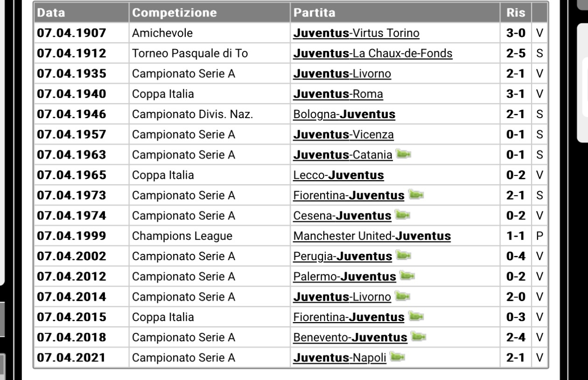Click the Ris column header
Viewport: 588px width, 380px height.
pyautogui.click(x=516, y=13)
